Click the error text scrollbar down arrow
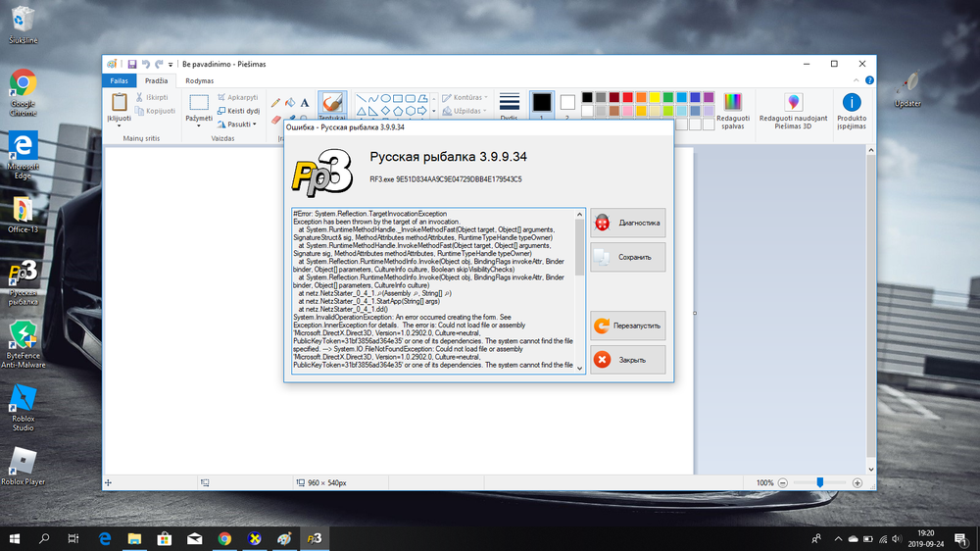This screenshot has height=551, width=980. pos(580,367)
